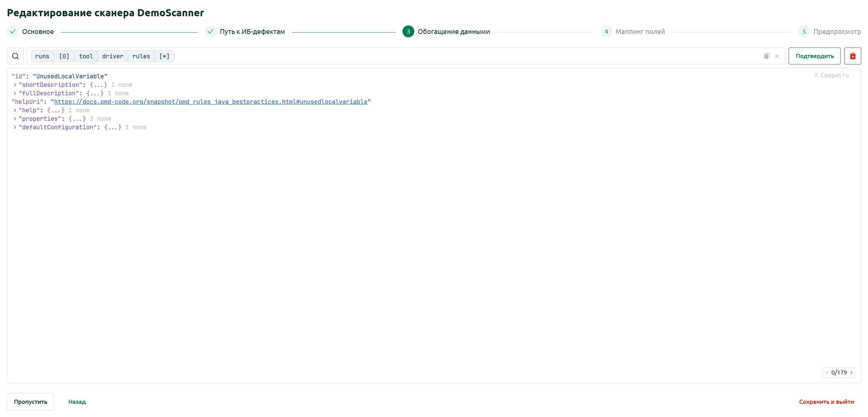
Task: Click the red trash delete button
Action: point(852,56)
